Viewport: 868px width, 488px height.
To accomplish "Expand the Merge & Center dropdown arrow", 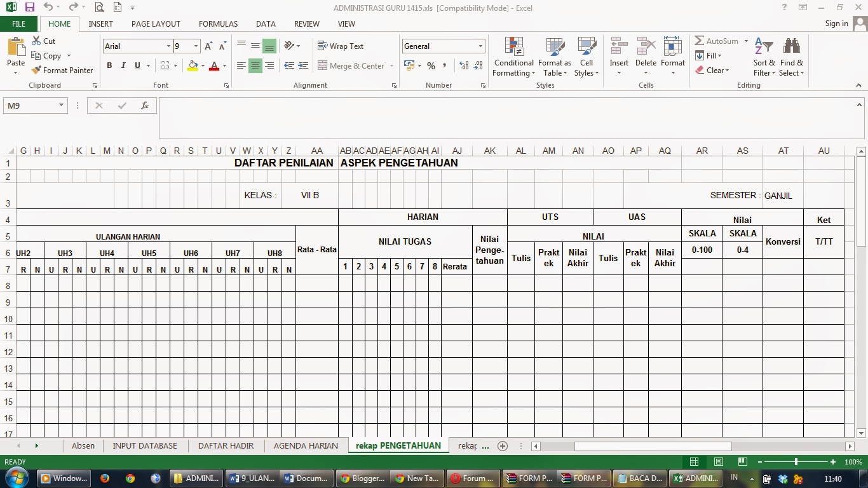I will (x=391, y=66).
